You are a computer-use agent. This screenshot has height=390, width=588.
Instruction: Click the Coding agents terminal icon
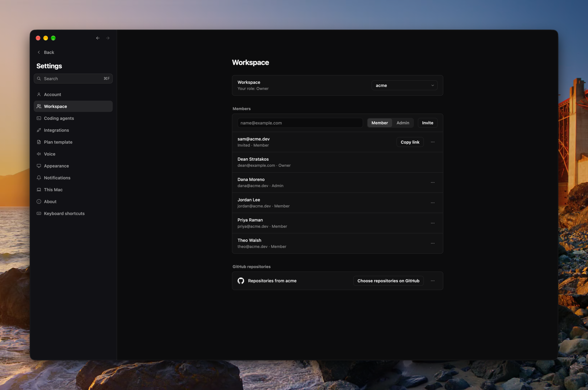39,118
